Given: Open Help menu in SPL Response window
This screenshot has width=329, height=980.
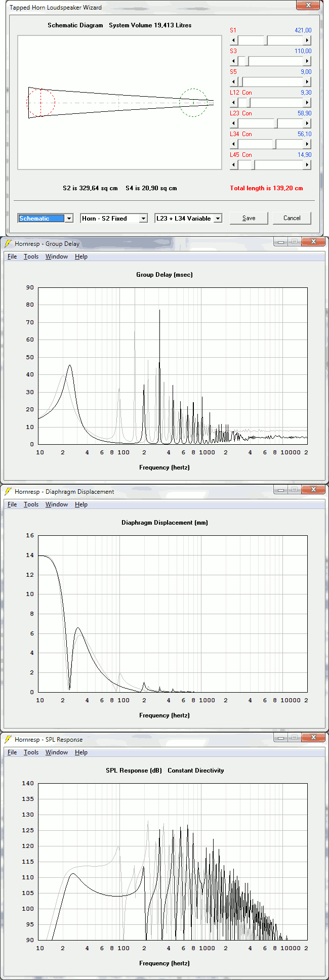Looking at the screenshot, I should (81, 752).
